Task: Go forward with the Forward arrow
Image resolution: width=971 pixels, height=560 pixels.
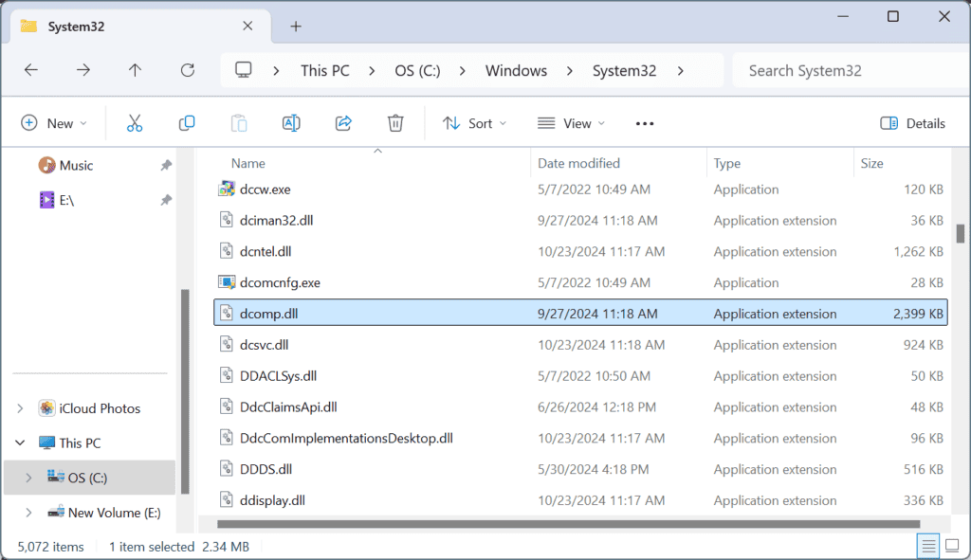Action: click(x=83, y=70)
